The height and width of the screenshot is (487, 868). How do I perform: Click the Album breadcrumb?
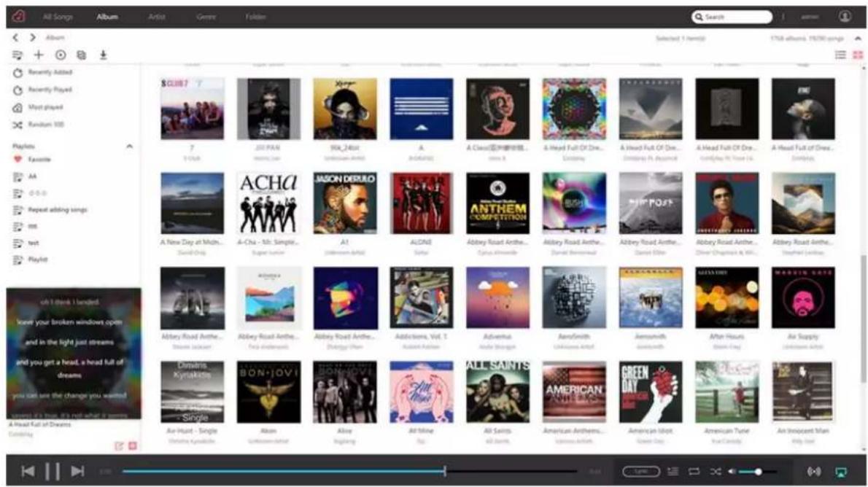pyautogui.click(x=55, y=38)
